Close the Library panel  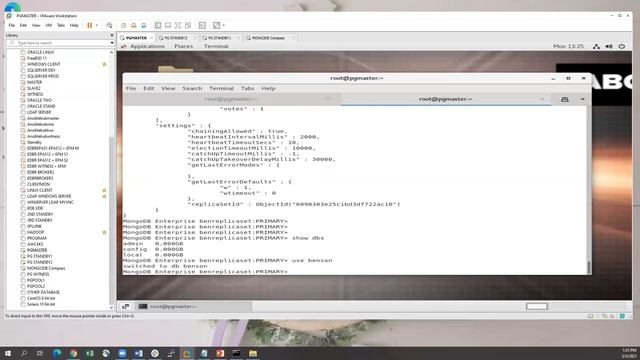point(112,36)
